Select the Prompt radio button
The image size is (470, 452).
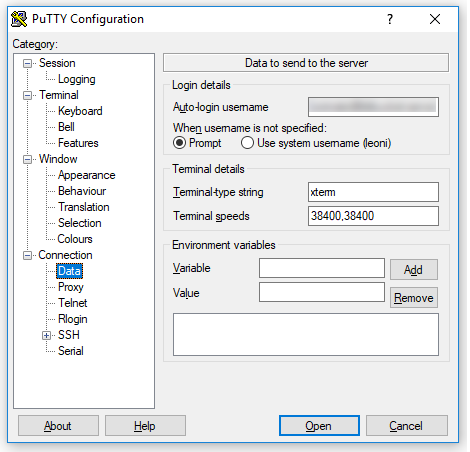click(179, 143)
